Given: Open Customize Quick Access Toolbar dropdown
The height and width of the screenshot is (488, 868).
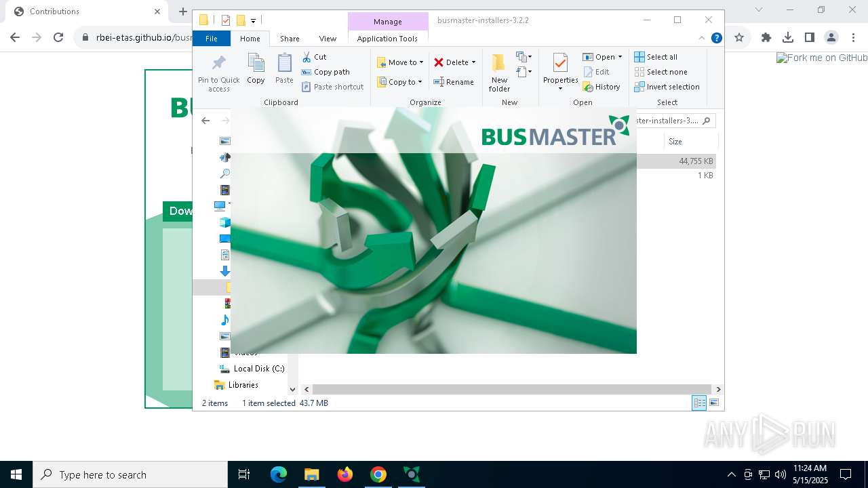Looking at the screenshot, I should tap(253, 20).
